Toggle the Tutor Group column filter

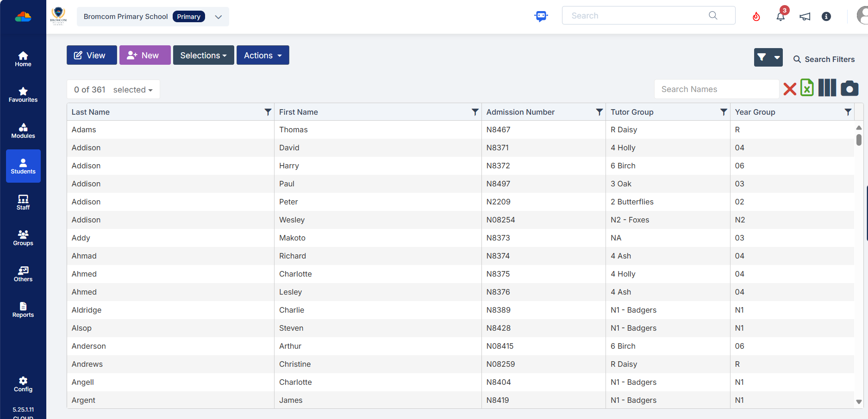click(x=723, y=112)
